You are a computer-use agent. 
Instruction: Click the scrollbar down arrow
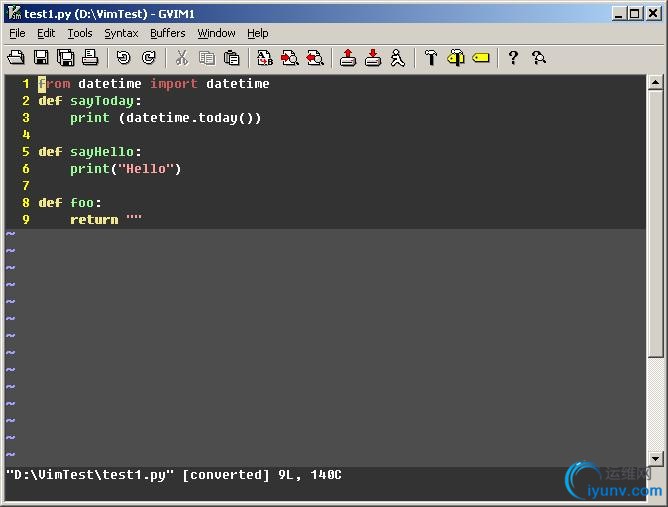(x=655, y=458)
